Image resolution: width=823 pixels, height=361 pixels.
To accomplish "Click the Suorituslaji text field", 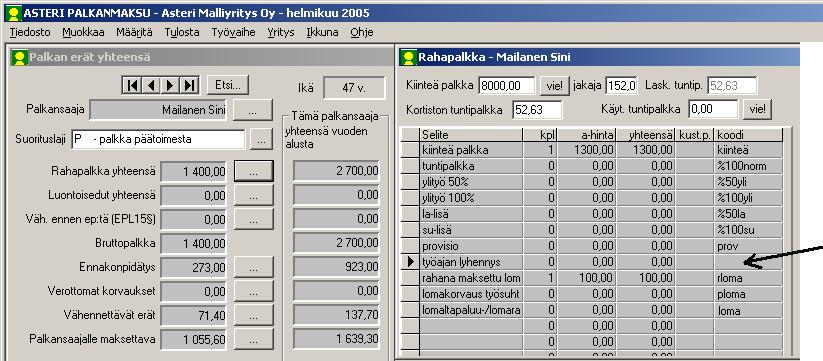I will [x=158, y=140].
